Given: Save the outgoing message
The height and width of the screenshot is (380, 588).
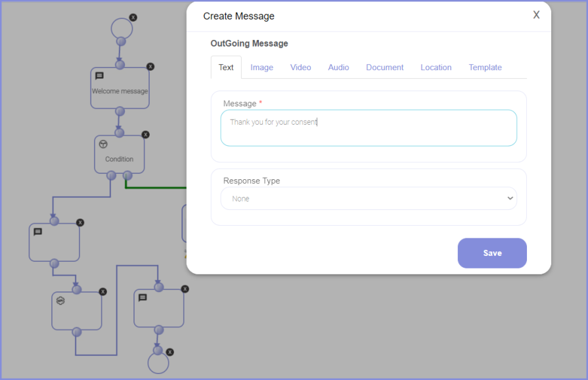Looking at the screenshot, I should (x=492, y=253).
